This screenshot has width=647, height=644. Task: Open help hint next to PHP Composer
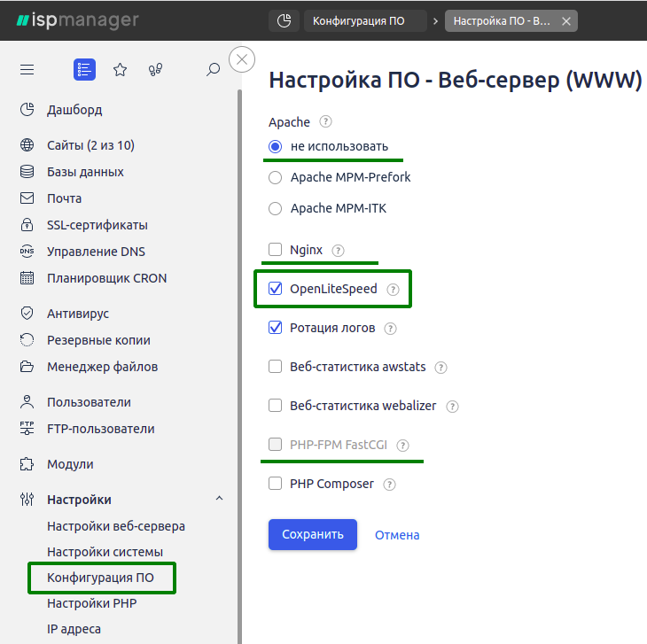(x=389, y=485)
